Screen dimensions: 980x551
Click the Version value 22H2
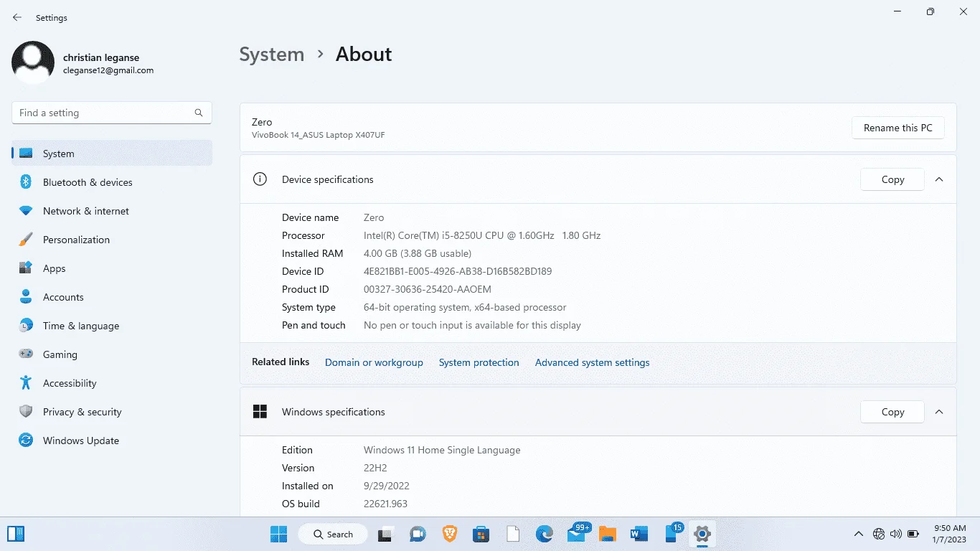click(375, 468)
